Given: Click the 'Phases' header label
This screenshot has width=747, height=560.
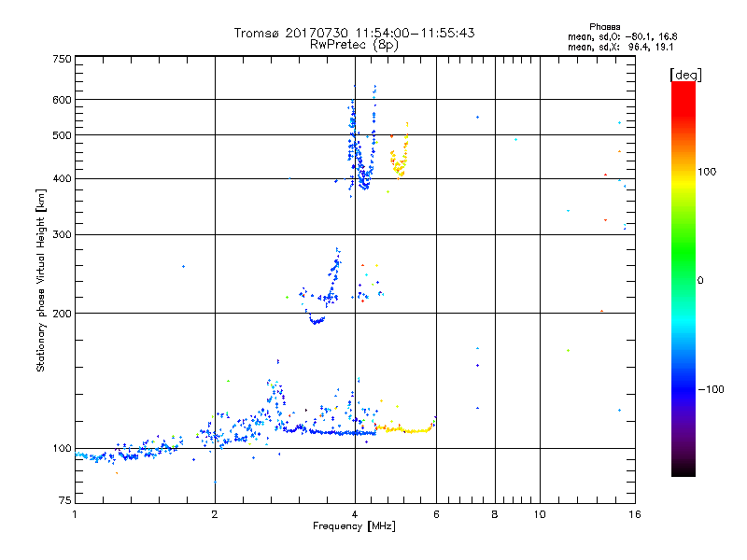Looking at the screenshot, I should point(604,27).
